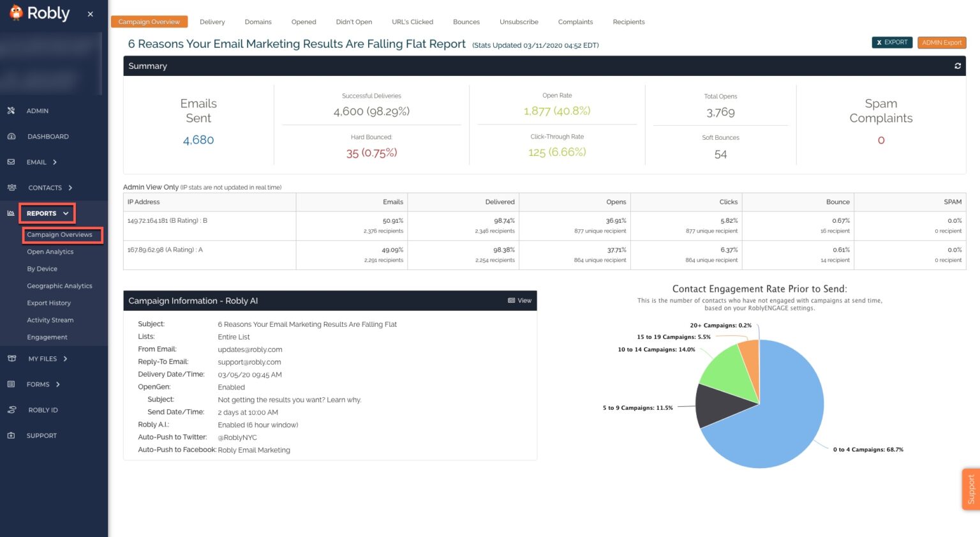Viewport: 980px width, 537px height.
Task: Refresh the Summary panel stats
Action: click(957, 66)
